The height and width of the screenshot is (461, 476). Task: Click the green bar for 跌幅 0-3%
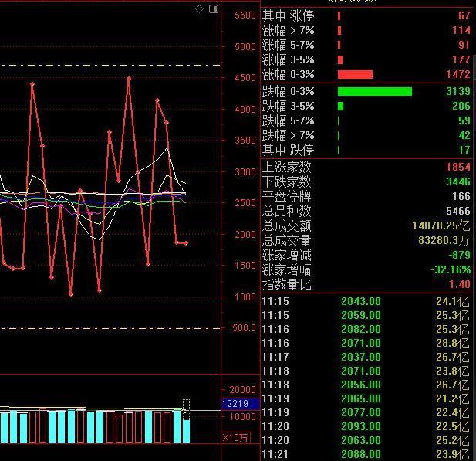point(375,91)
